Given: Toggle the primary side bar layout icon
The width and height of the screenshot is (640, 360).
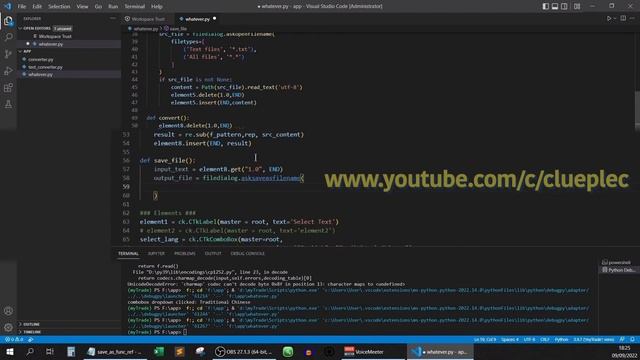Looking at the screenshot, I should (546, 6).
